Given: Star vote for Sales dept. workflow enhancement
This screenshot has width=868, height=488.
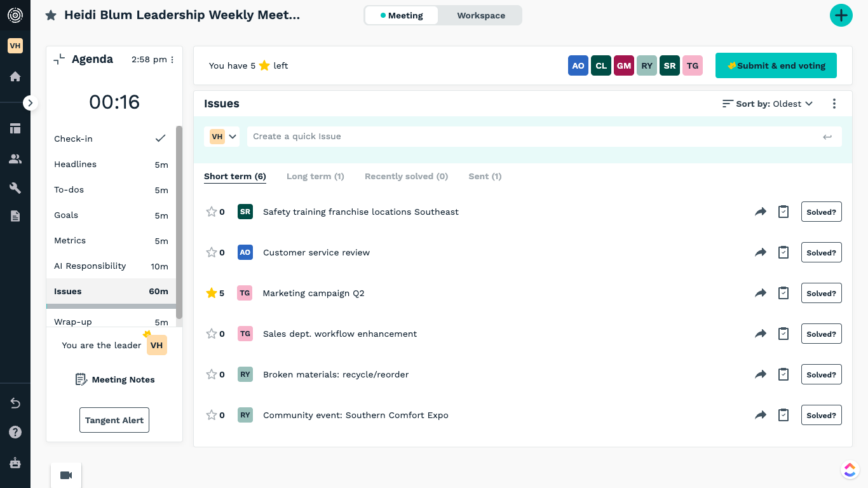Looking at the screenshot, I should tap(212, 334).
